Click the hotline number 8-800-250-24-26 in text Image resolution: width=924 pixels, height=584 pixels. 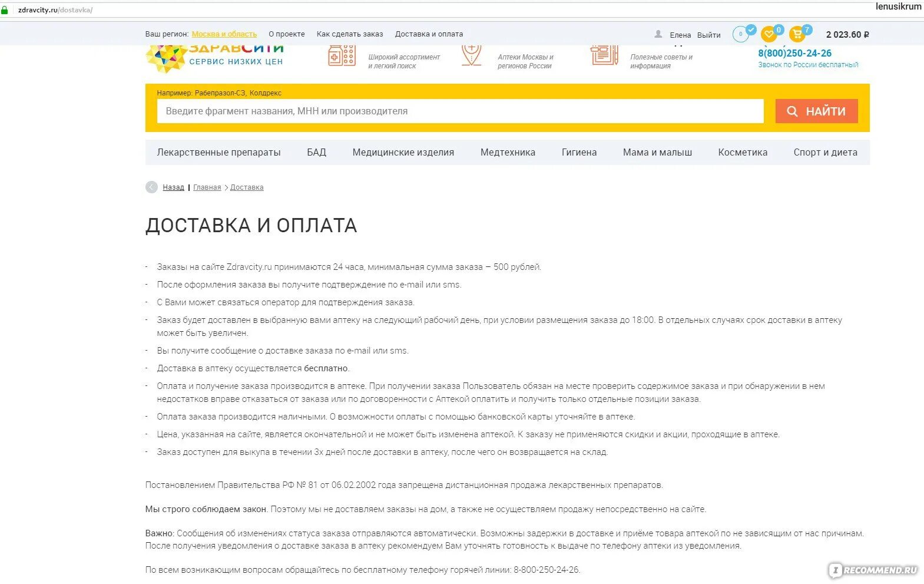pos(546,570)
